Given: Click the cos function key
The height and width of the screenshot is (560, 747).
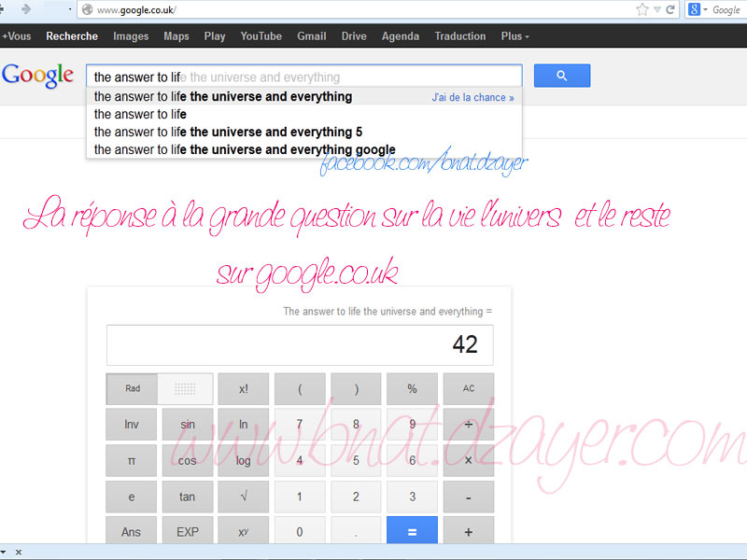Looking at the screenshot, I should [x=188, y=460].
